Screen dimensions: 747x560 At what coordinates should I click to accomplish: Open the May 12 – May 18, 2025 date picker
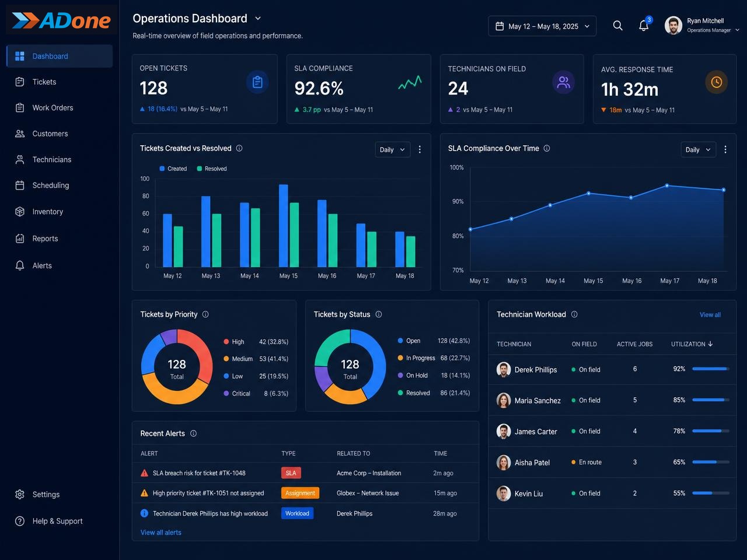[x=542, y=26]
